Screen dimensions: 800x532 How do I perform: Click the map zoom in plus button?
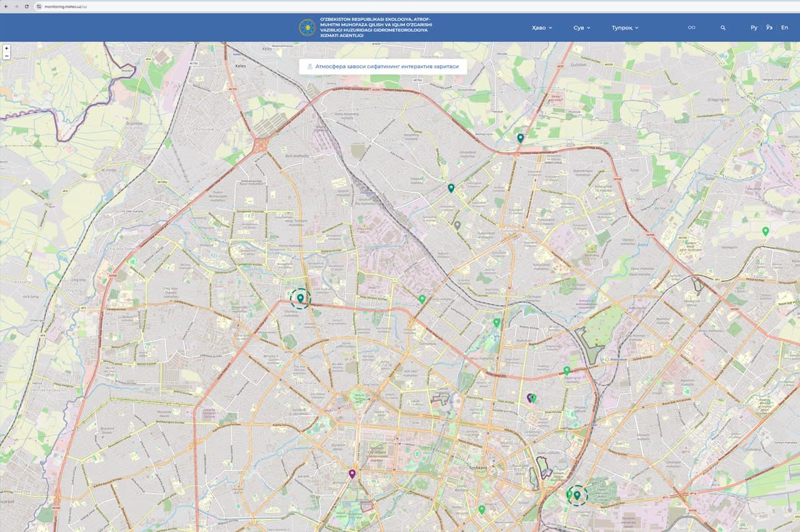pos(6,48)
